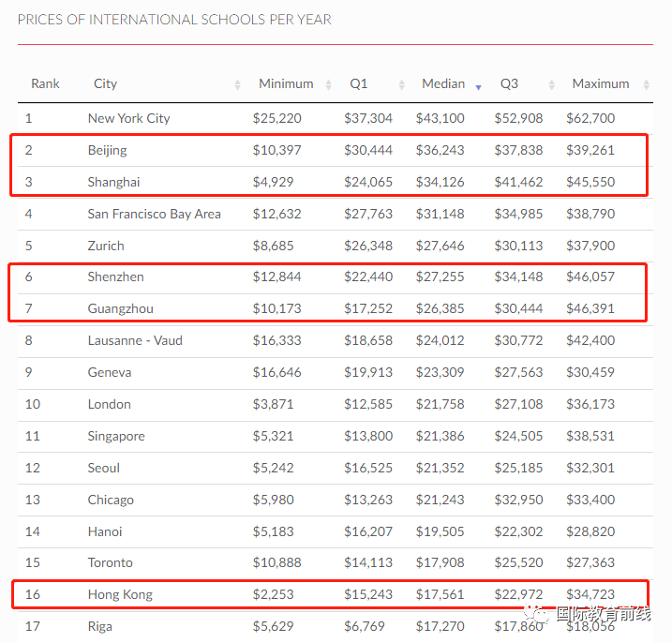
Task: Click Shenzhen in the city column
Action: tap(115, 277)
